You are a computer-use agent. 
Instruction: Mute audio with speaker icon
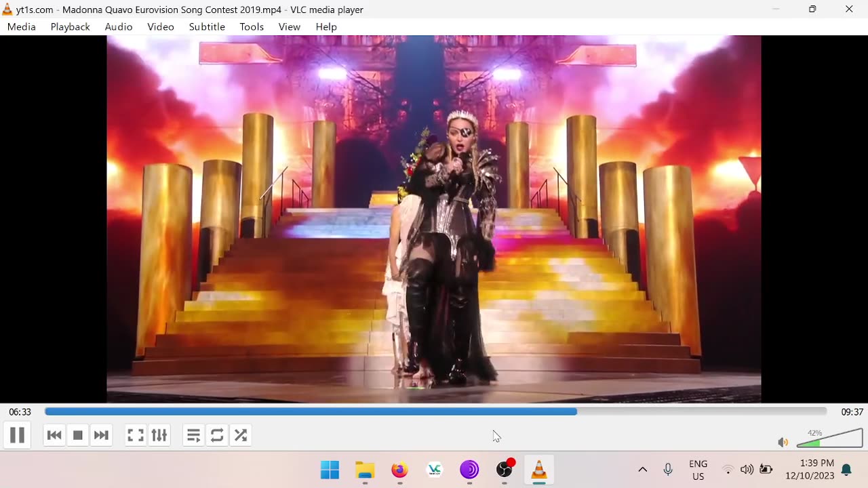783,442
